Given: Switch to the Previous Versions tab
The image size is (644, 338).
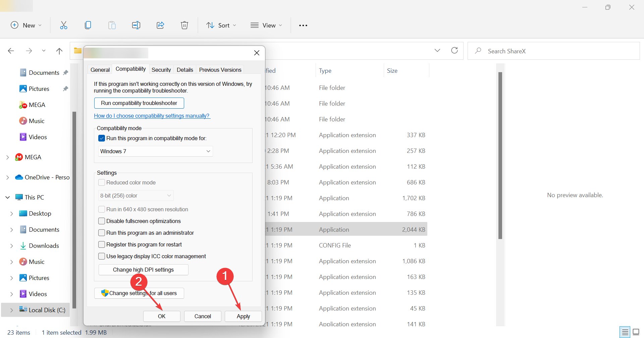Looking at the screenshot, I should click(220, 70).
